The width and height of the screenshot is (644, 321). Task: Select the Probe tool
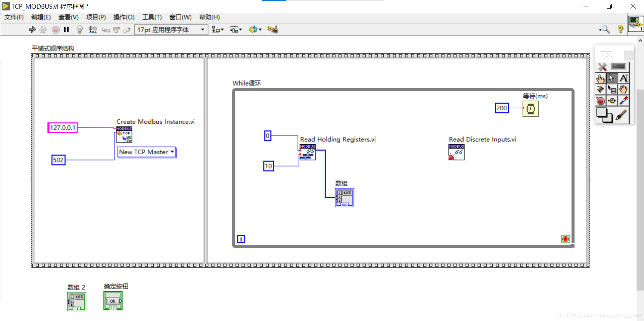click(612, 101)
